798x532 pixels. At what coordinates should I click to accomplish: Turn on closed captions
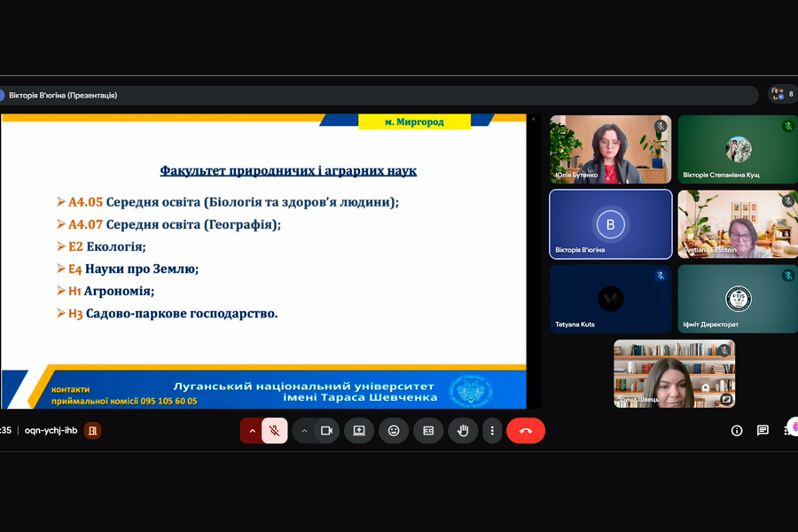[428, 431]
